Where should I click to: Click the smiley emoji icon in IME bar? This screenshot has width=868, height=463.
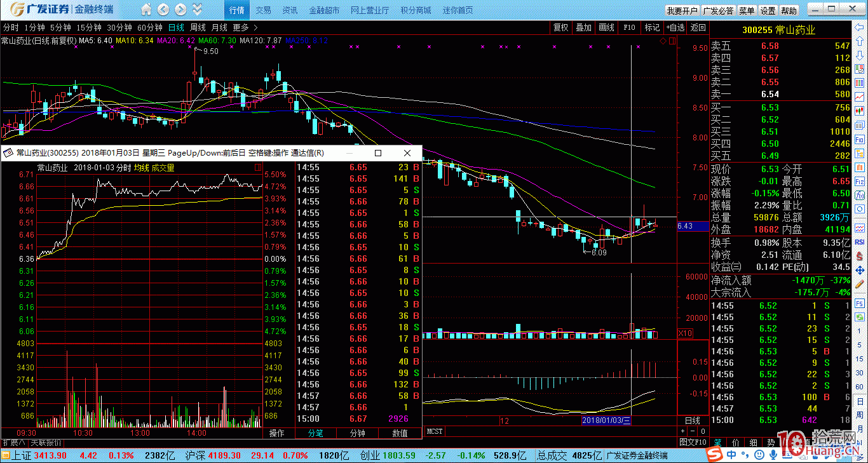[759, 454]
